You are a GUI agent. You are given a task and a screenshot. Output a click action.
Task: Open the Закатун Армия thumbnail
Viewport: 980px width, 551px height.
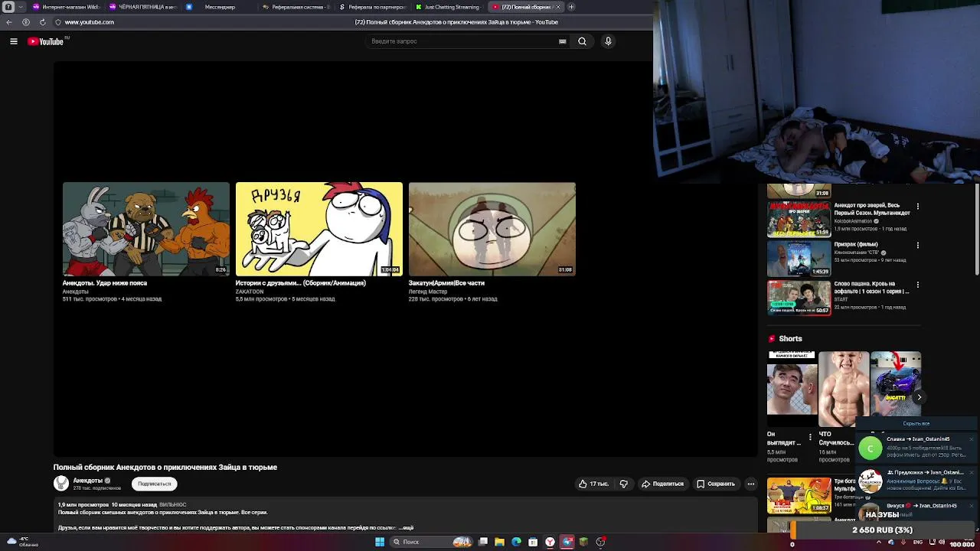click(492, 229)
